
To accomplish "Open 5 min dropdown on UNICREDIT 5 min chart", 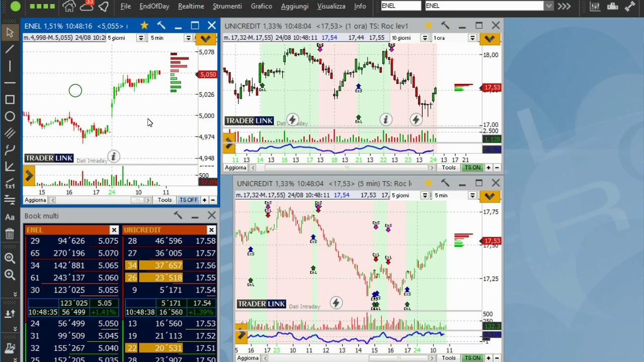I will (472, 195).
